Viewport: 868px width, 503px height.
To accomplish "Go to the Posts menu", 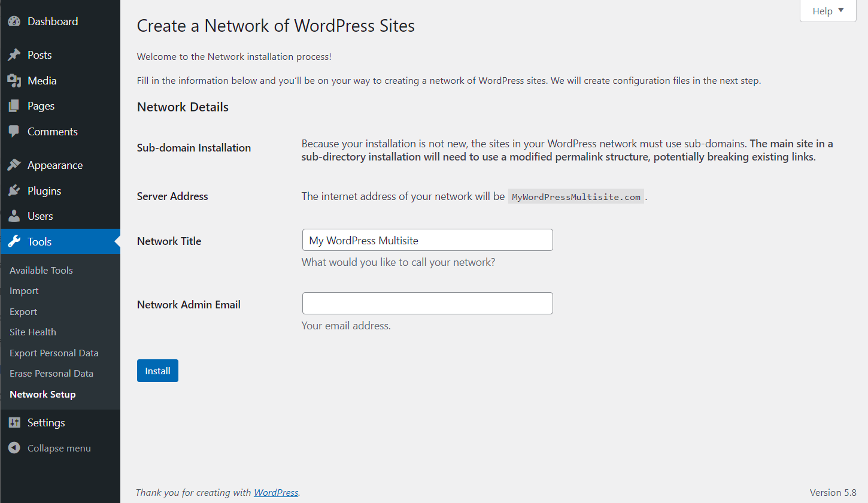I will pyautogui.click(x=40, y=55).
